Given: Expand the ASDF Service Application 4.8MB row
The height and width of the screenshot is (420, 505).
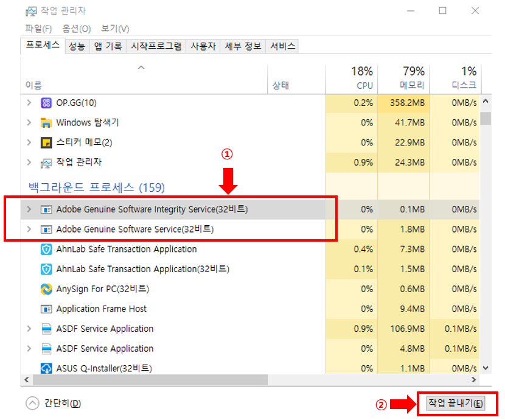Looking at the screenshot, I should [x=29, y=349].
